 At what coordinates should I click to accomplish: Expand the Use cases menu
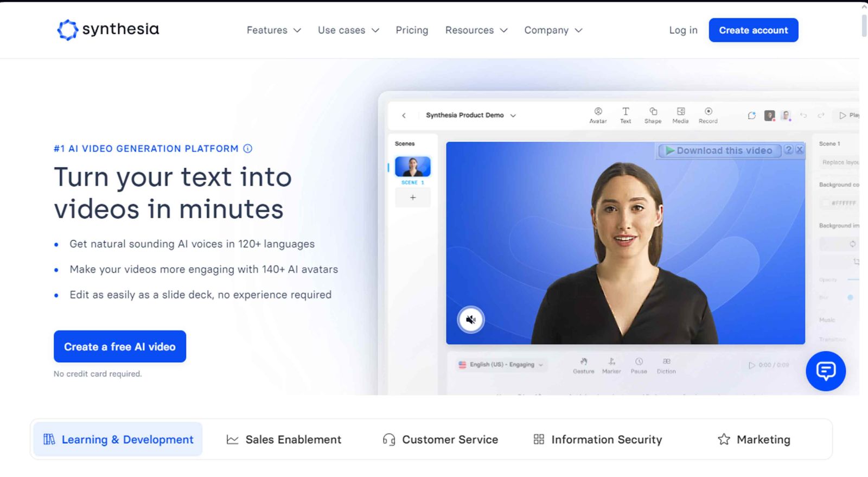[x=348, y=30]
